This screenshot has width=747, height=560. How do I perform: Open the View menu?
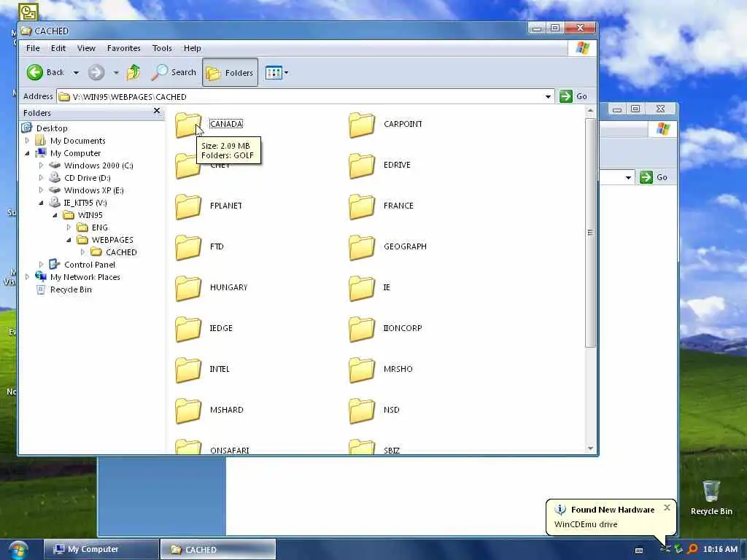tap(86, 48)
